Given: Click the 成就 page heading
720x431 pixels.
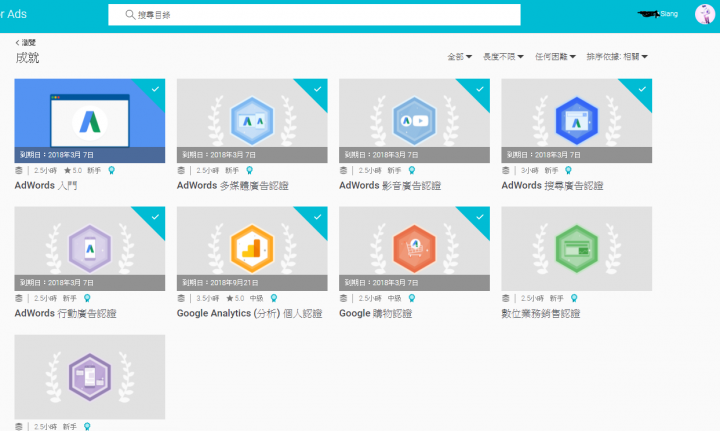Looking at the screenshot, I should point(27,58).
